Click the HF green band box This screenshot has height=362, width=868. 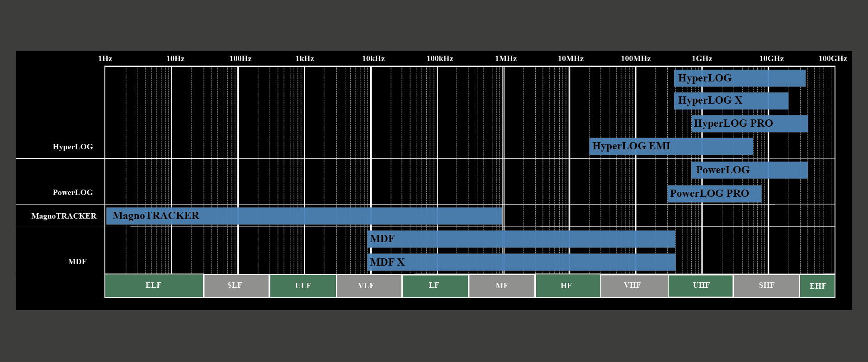coord(567,286)
